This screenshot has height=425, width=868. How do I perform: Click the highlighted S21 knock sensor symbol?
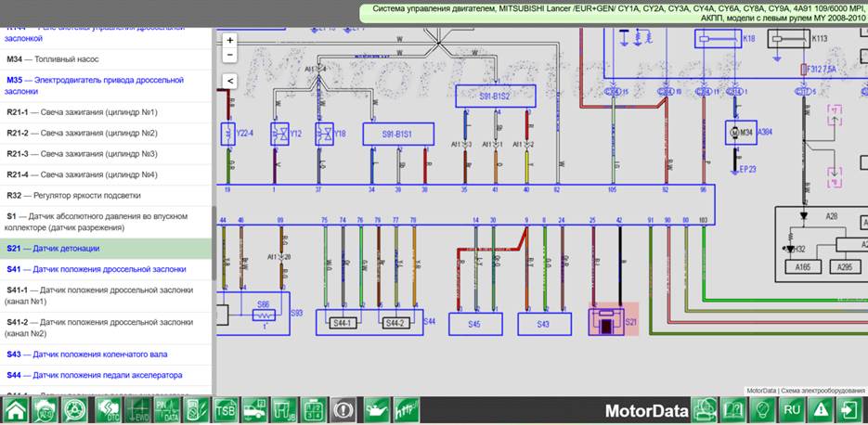click(605, 321)
